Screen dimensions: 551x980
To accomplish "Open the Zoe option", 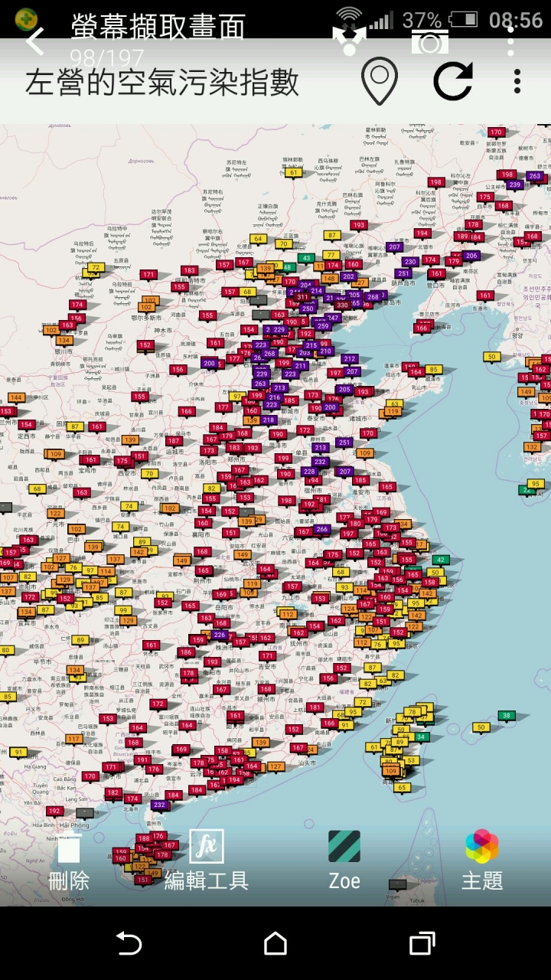I will [x=344, y=861].
